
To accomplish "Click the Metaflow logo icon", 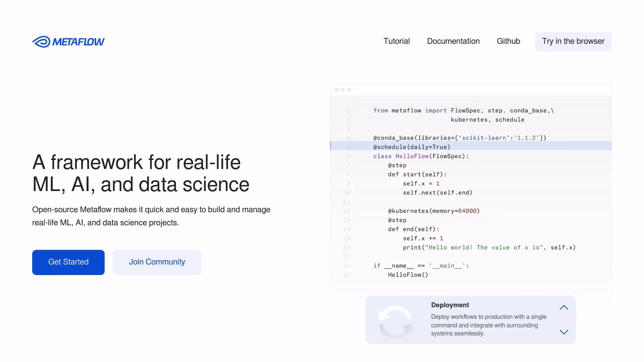I will coord(41,42).
